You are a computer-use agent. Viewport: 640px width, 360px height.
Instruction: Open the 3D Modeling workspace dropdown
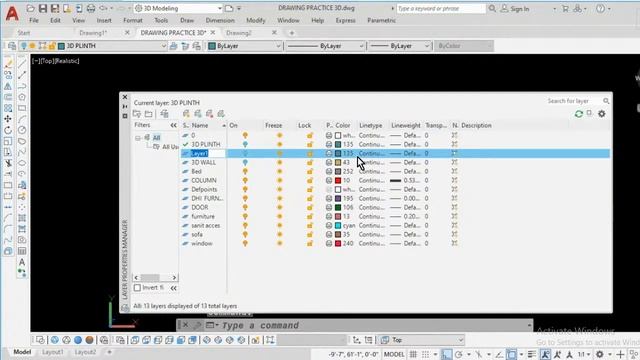point(178,8)
